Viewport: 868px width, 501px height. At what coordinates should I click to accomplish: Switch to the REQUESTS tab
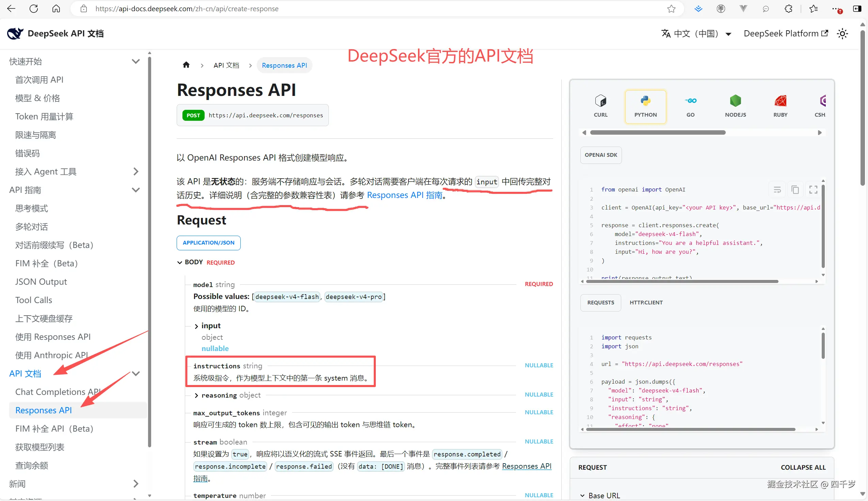click(x=600, y=302)
